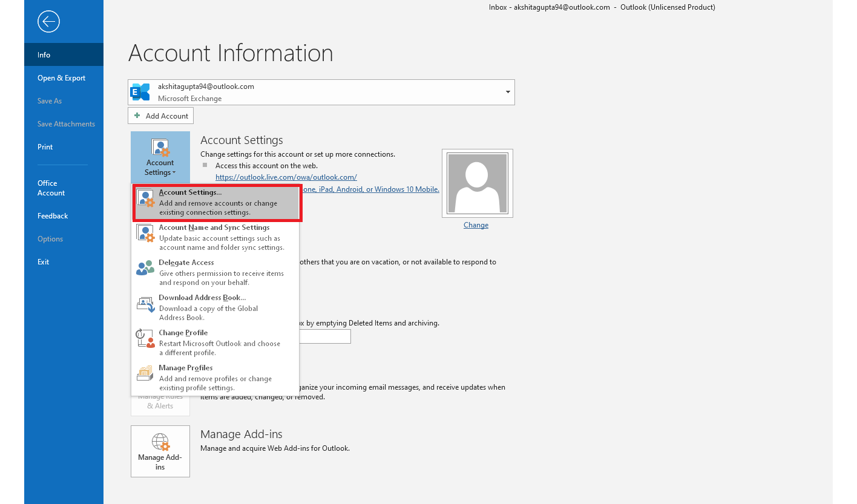Exit Outlook via the Exit option

coord(43,261)
